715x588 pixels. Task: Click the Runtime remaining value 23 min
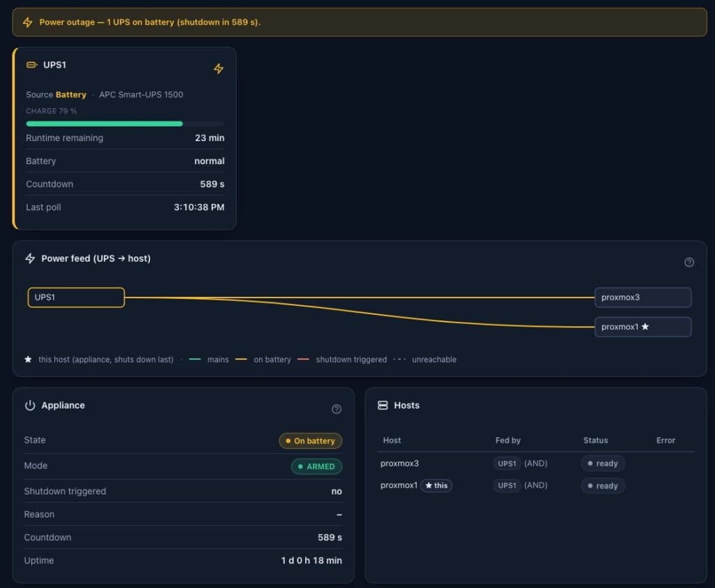tap(209, 138)
